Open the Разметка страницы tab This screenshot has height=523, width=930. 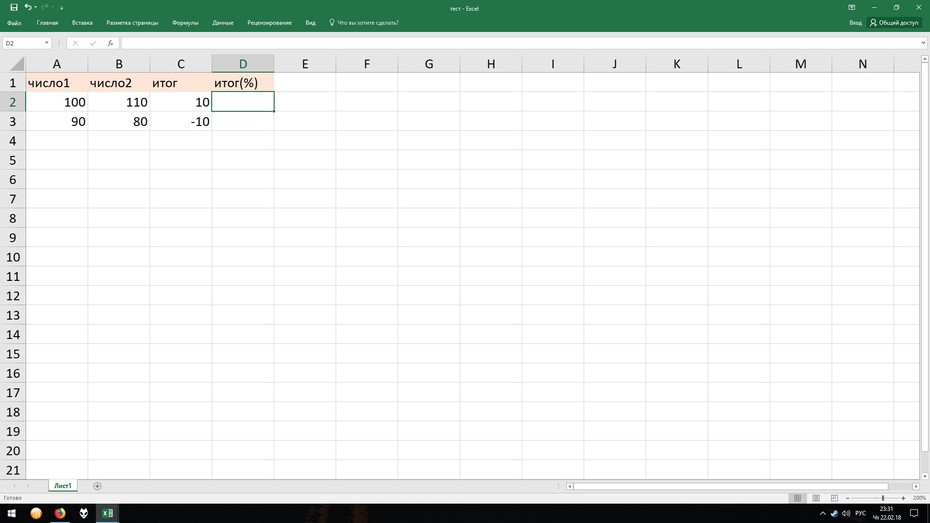[x=132, y=23]
